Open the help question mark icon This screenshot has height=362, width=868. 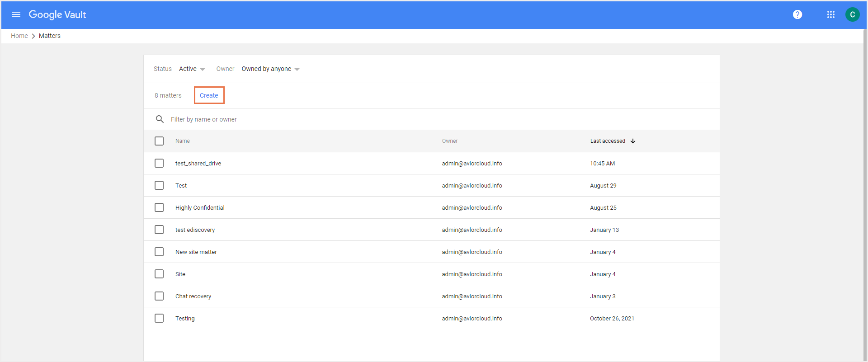pos(797,14)
